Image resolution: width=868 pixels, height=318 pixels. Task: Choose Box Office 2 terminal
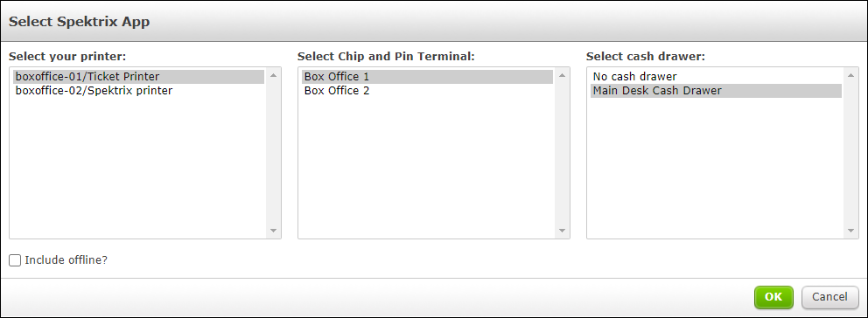pyautogui.click(x=427, y=90)
